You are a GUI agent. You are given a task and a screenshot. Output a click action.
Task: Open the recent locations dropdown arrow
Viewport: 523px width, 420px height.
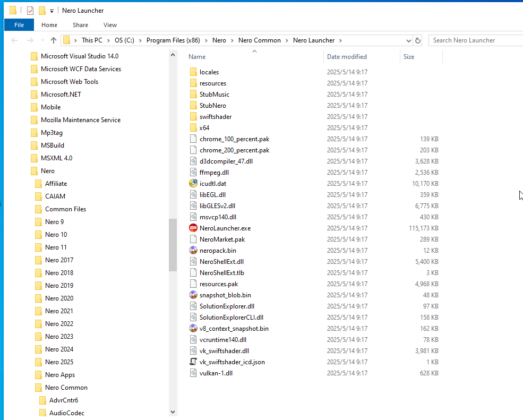point(42,40)
